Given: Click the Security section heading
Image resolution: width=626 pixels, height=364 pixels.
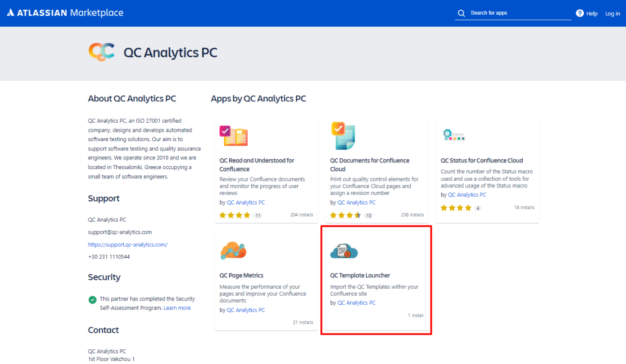Looking at the screenshot, I should pos(104,277).
